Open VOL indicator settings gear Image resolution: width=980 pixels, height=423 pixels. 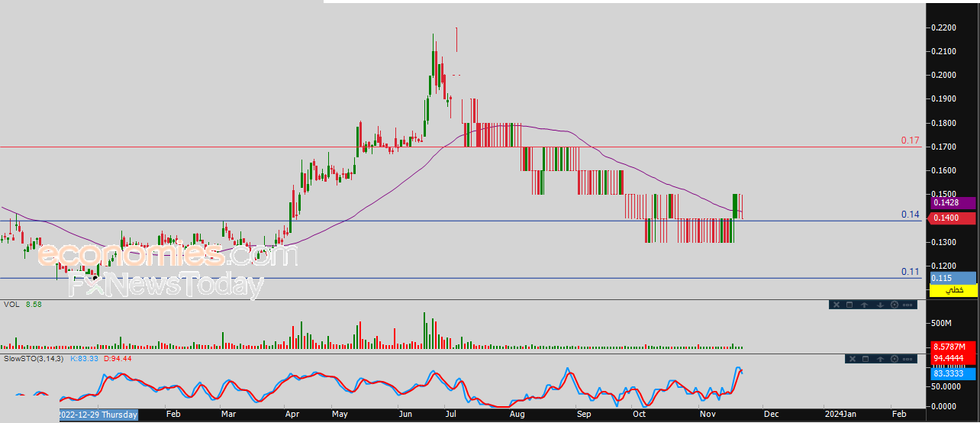tap(895, 305)
